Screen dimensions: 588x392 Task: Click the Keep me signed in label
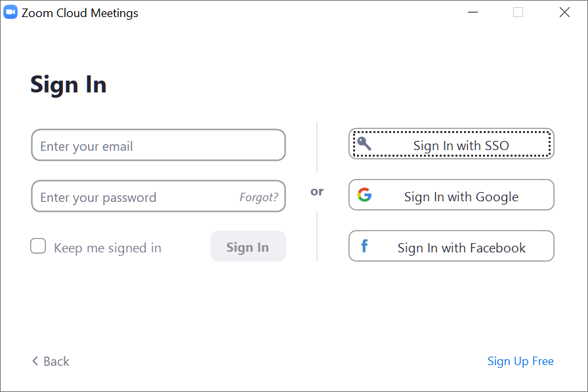click(x=107, y=248)
